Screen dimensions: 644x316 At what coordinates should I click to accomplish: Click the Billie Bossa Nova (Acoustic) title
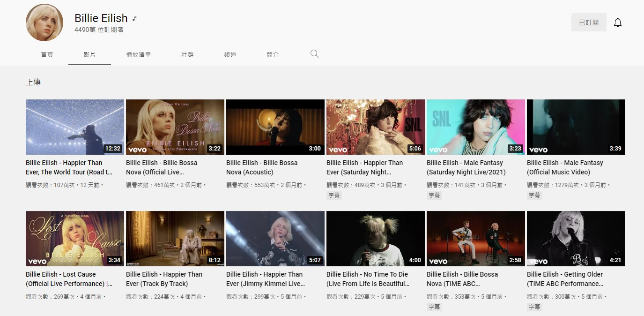click(x=262, y=167)
